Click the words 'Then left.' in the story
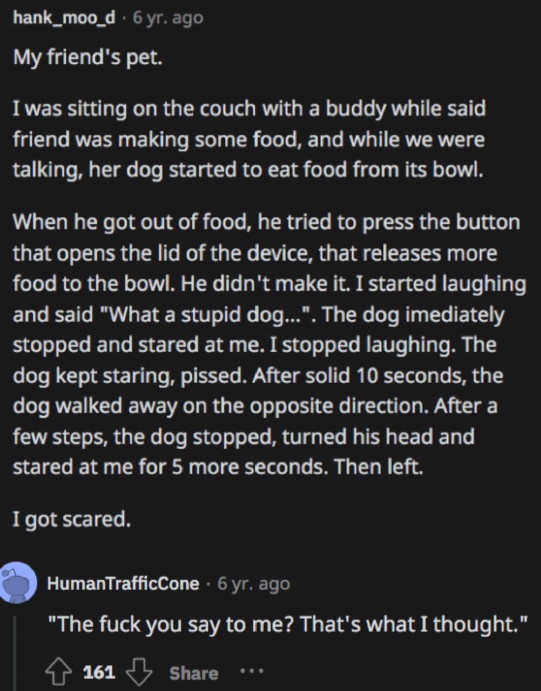Viewport: 541px width, 691px height. [379, 467]
